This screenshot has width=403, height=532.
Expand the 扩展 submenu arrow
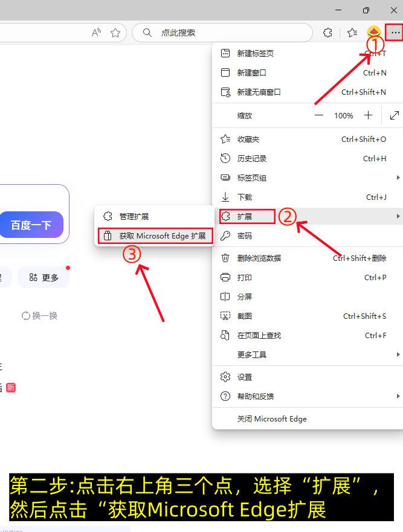pos(398,216)
